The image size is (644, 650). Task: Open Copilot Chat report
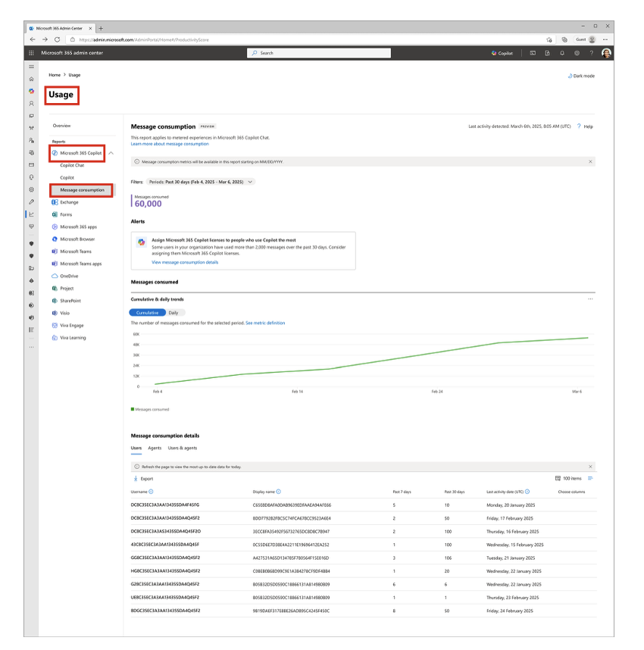point(72,165)
